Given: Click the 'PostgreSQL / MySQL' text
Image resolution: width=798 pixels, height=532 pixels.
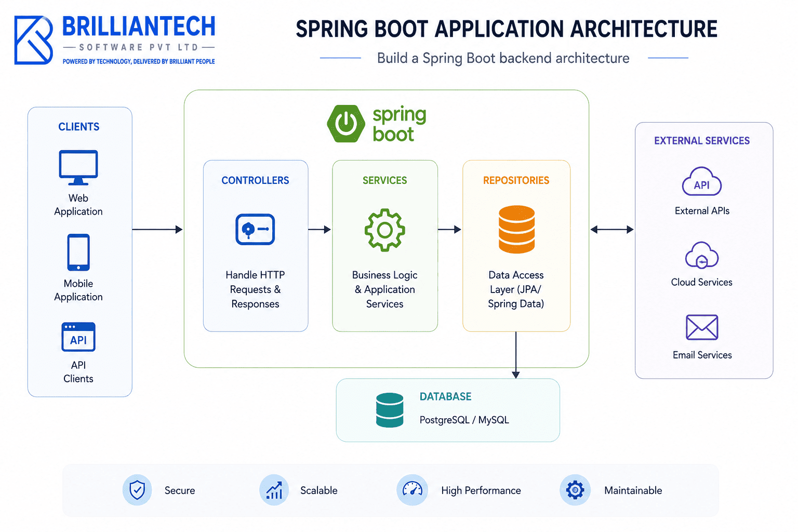Looking at the screenshot, I should point(464,420).
